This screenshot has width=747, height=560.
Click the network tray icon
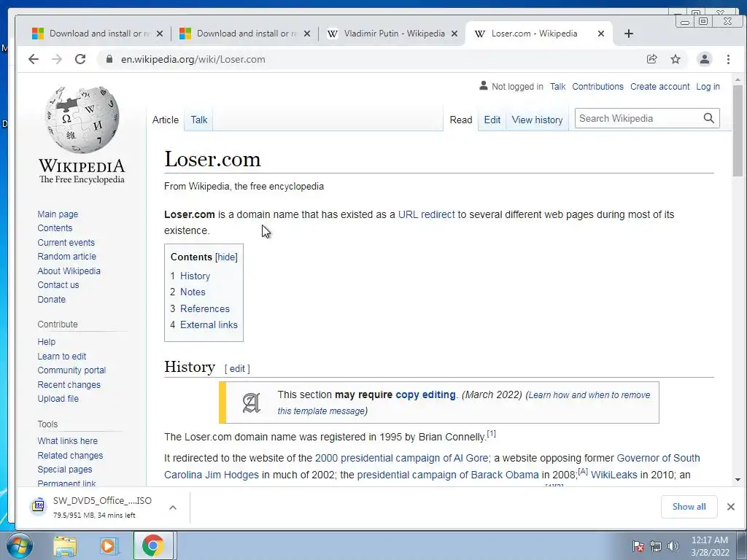click(656, 546)
